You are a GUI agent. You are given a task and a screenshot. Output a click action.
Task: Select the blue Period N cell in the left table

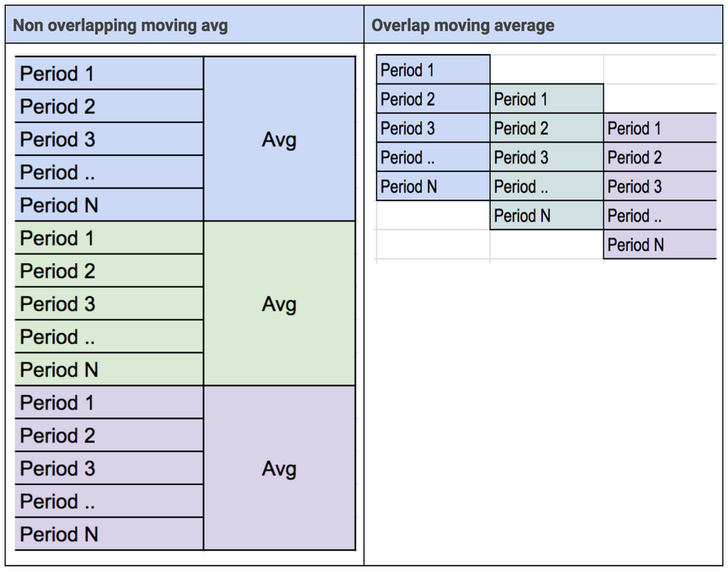[109, 205]
